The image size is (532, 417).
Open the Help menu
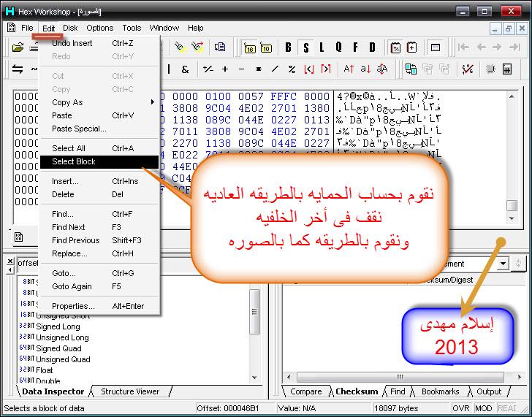[x=195, y=28]
